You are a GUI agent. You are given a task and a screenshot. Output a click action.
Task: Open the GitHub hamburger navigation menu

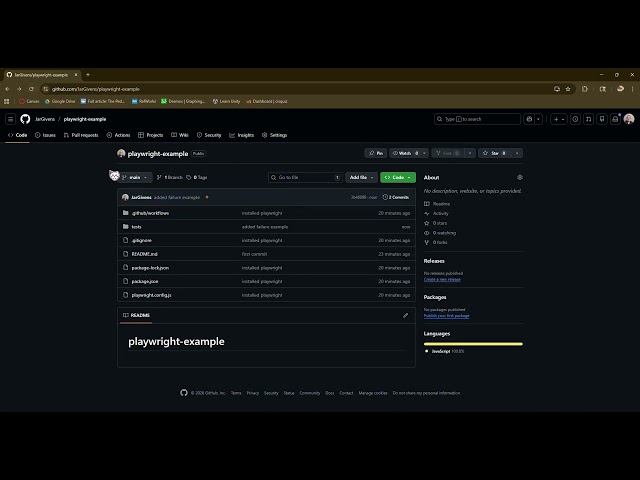(x=11, y=119)
